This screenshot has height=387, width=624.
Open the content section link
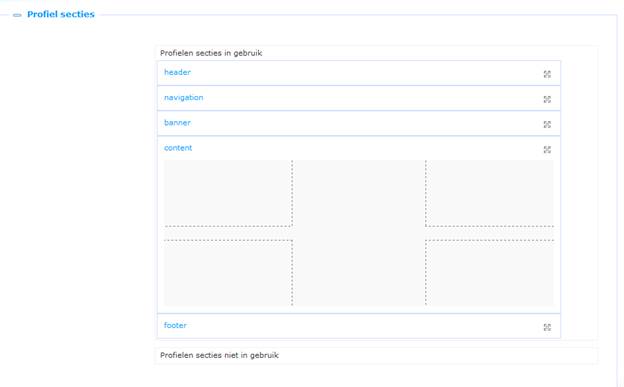click(178, 148)
